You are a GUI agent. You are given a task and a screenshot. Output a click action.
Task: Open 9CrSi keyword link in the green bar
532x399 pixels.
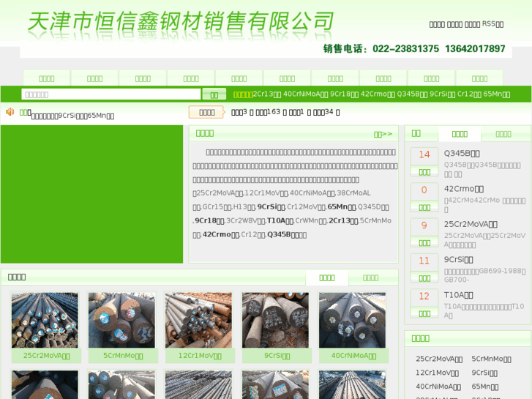tap(443, 94)
